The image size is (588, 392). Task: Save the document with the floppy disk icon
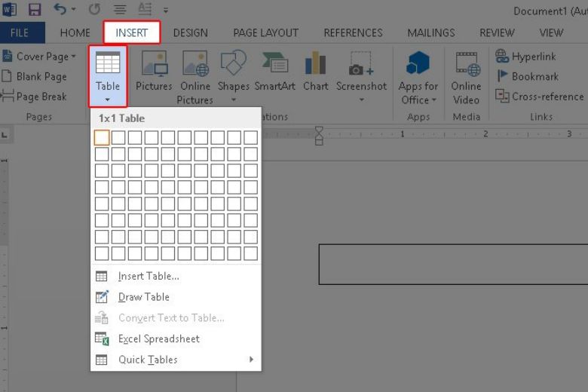(35, 9)
